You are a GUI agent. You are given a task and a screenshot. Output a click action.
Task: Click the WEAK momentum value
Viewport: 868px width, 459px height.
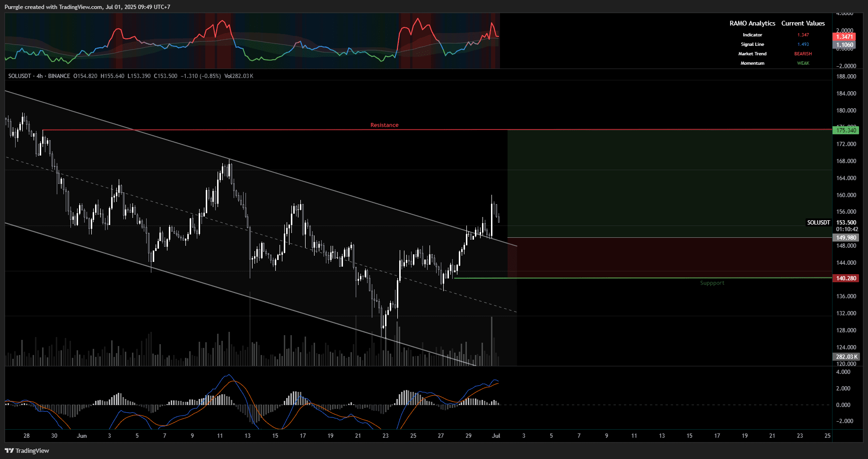pyautogui.click(x=803, y=63)
